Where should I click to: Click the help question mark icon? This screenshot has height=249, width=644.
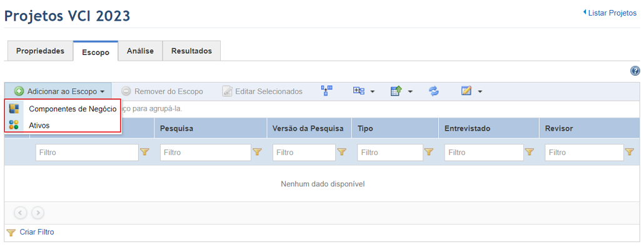pos(635,71)
